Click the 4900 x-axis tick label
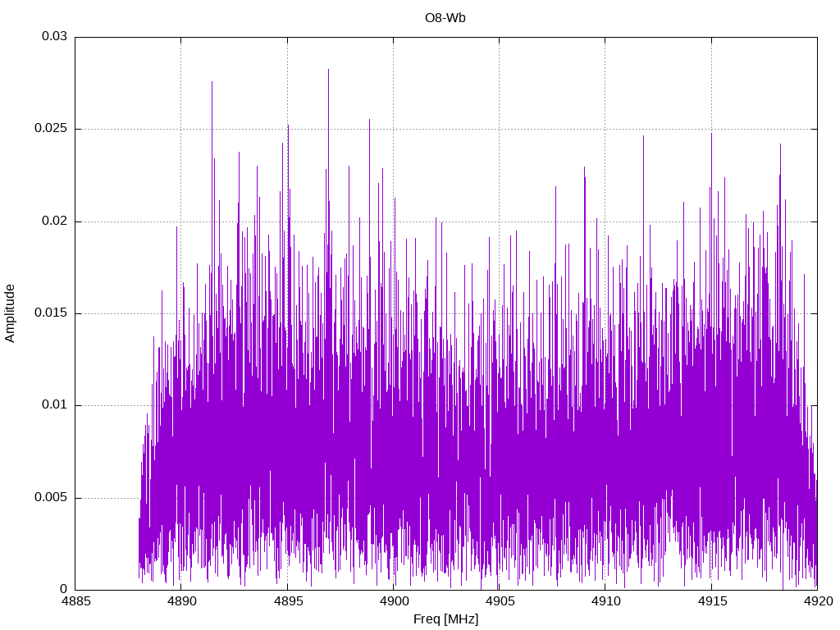This screenshot has height=630, width=840. 394,601
